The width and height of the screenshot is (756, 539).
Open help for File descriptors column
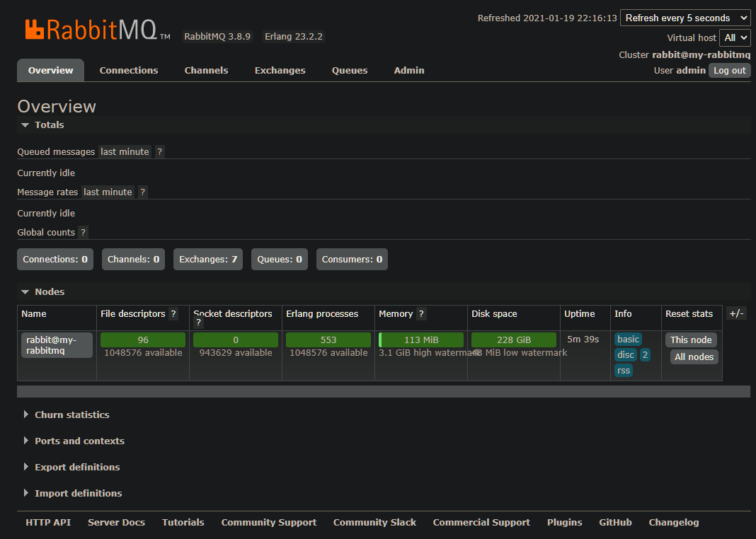click(x=173, y=314)
